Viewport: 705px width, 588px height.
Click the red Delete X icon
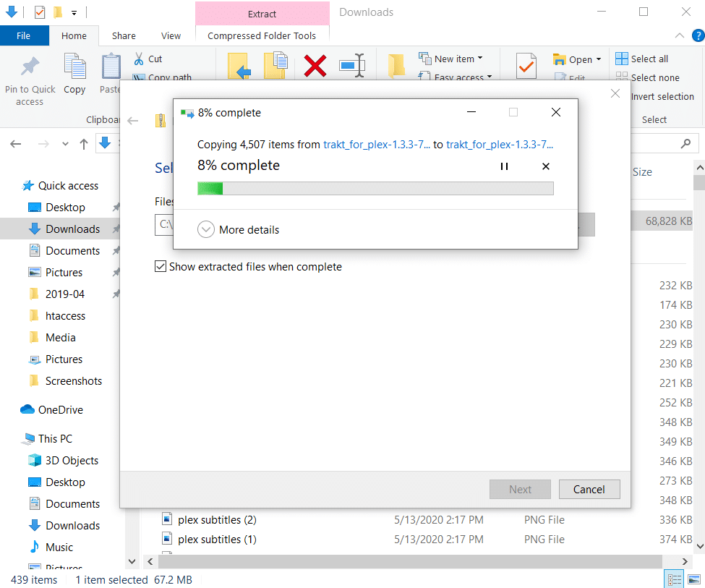click(x=315, y=66)
